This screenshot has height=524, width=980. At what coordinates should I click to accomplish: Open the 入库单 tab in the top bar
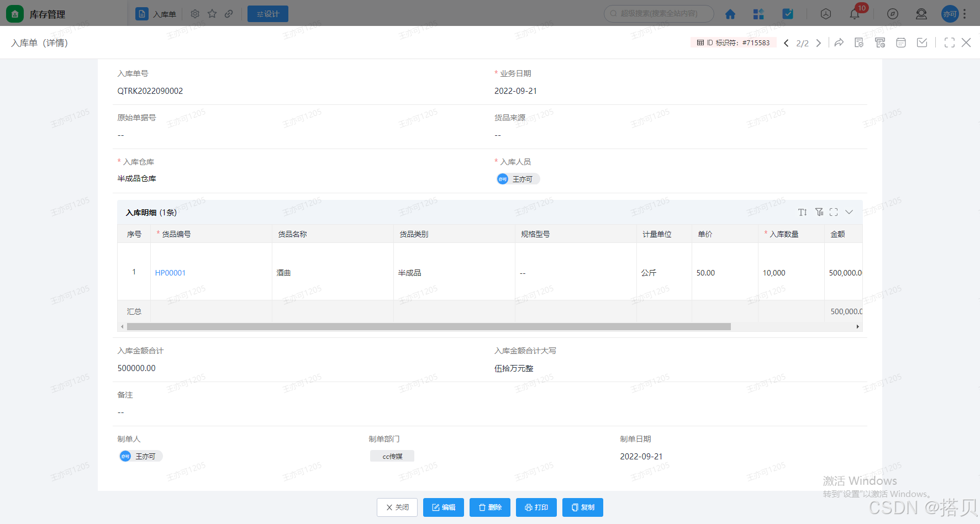(156, 14)
